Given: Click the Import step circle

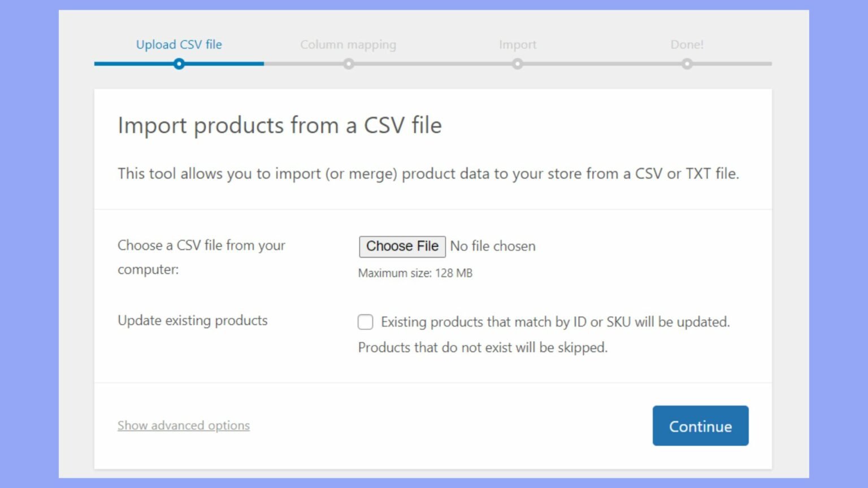Looking at the screenshot, I should click(x=518, y=64).
